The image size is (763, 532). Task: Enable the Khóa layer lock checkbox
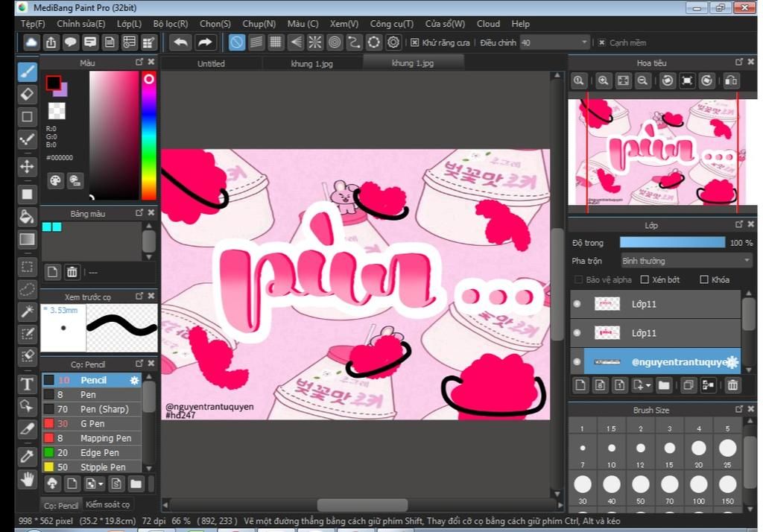703,280
